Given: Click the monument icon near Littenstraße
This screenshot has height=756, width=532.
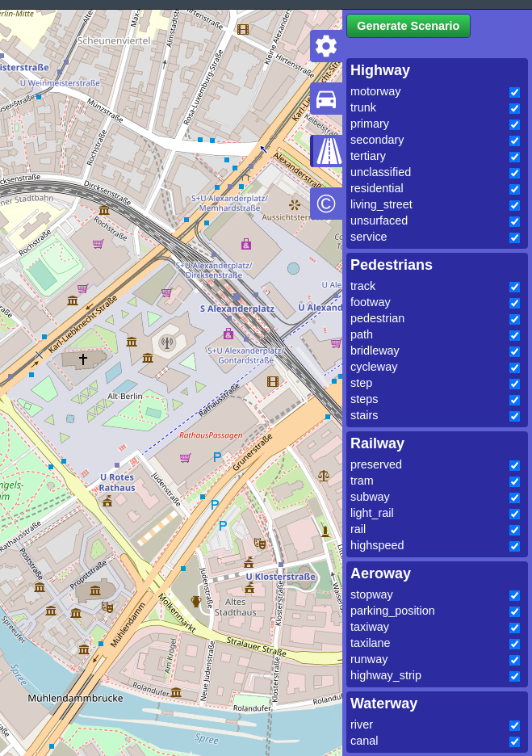Looking at the screenshot, I should 325,531.
